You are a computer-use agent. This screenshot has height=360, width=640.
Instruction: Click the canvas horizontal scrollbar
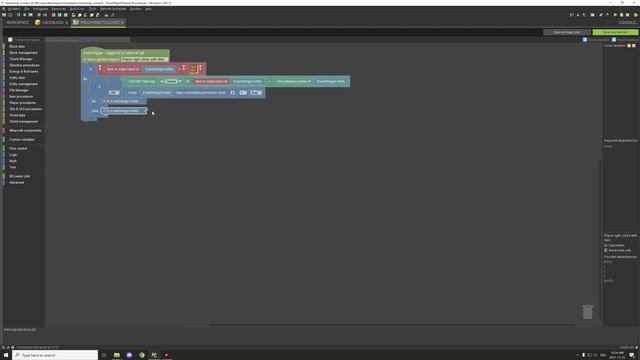tap(392, 325)
